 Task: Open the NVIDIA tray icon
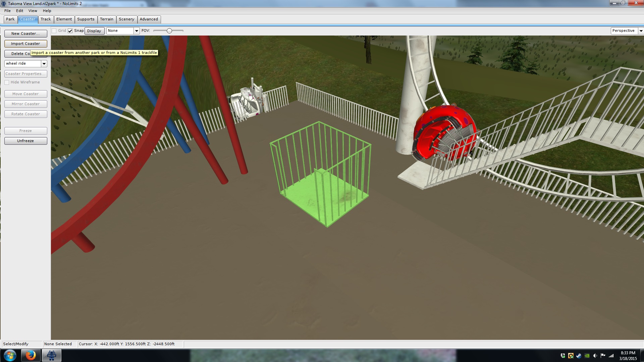tap(587, 356)
